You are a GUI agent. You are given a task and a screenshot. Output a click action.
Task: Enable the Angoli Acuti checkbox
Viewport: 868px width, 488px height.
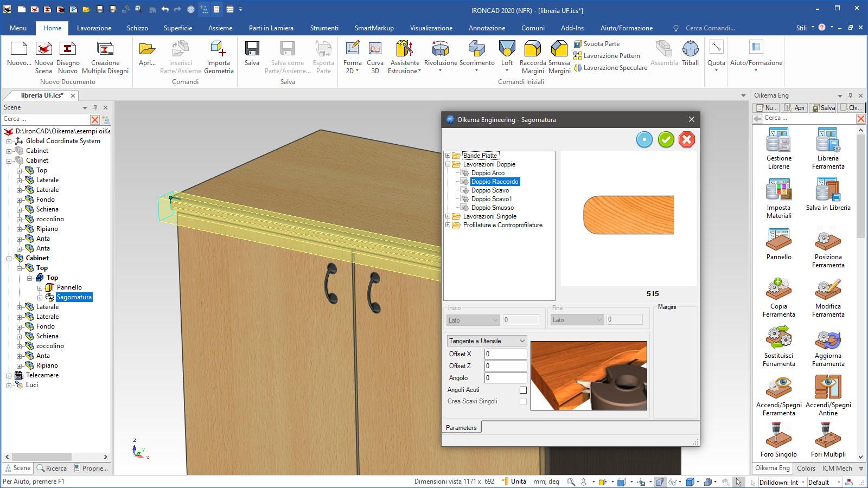523,390
